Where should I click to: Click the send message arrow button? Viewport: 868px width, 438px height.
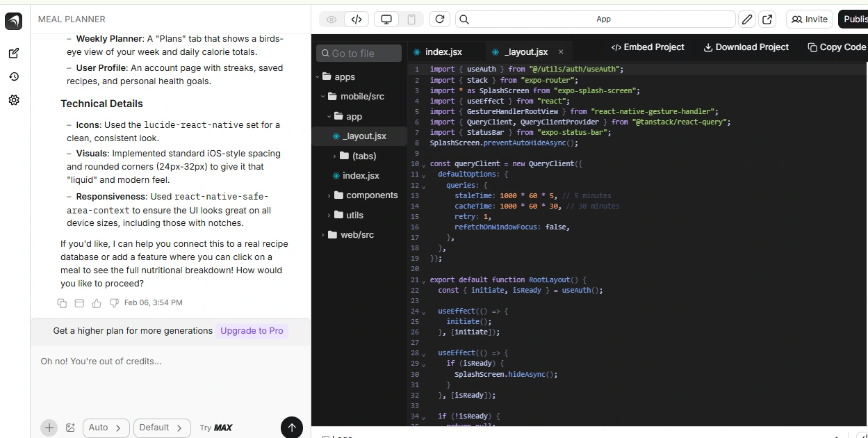291,428
